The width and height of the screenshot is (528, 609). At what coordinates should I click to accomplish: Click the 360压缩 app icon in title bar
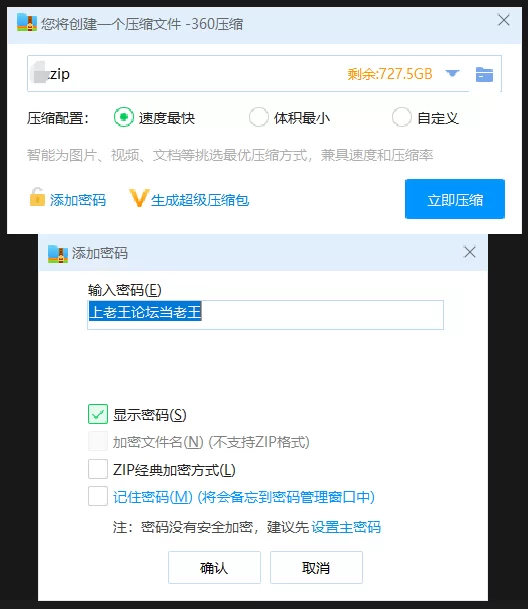[27, 23]
